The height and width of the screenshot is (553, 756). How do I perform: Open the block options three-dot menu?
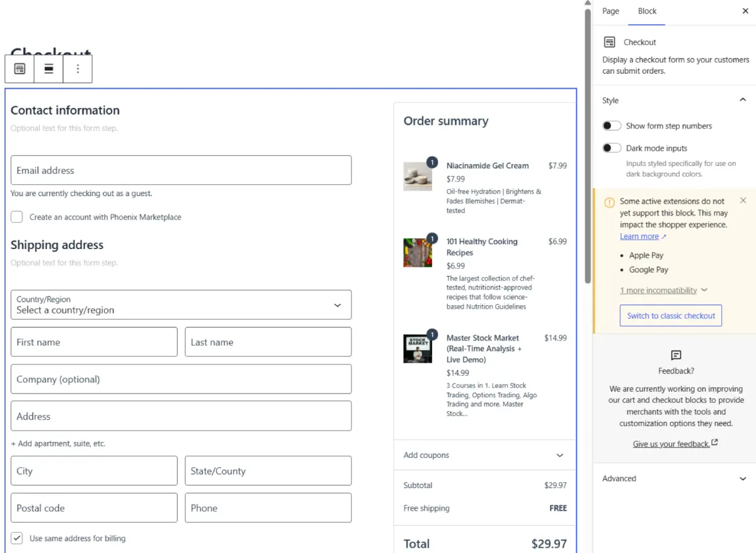[78, 69]
